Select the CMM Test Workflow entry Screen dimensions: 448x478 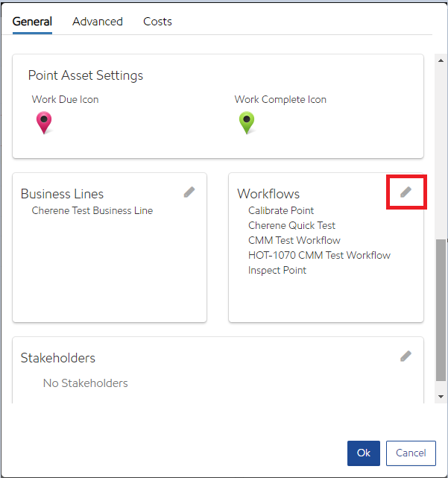(x=294, y=240)
